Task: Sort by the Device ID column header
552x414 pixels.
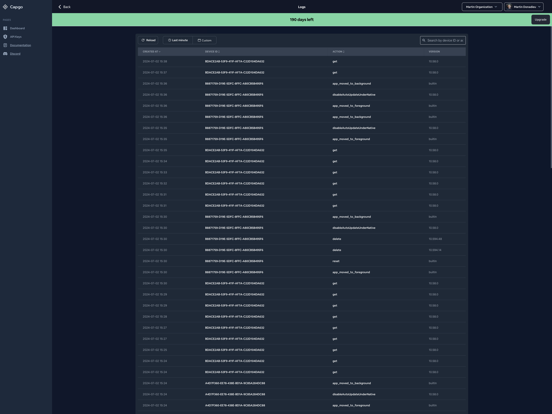Action: 212,52
